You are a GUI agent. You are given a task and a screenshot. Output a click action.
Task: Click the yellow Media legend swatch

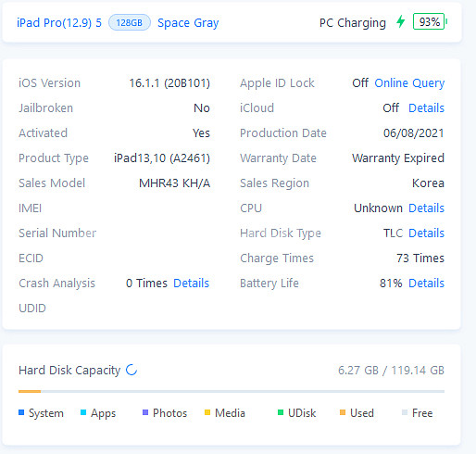point(207,412)
